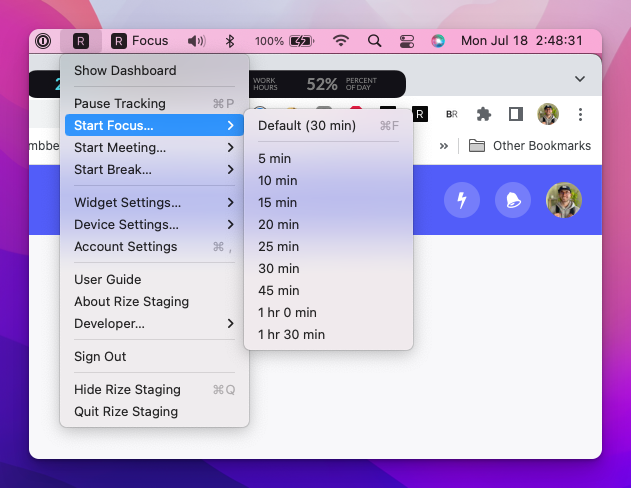Open the Rize R browser extension icon
This screenshot has height=488, width=631.
[x=419, y=114]
